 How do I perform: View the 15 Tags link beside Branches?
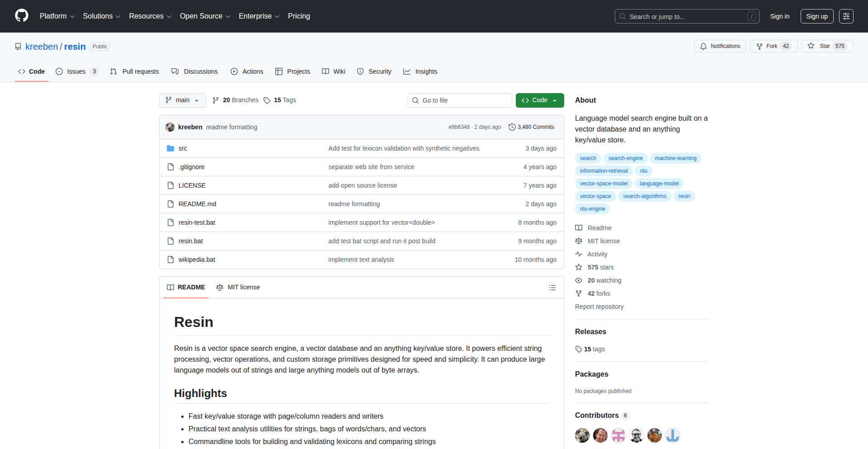(280, 100)
